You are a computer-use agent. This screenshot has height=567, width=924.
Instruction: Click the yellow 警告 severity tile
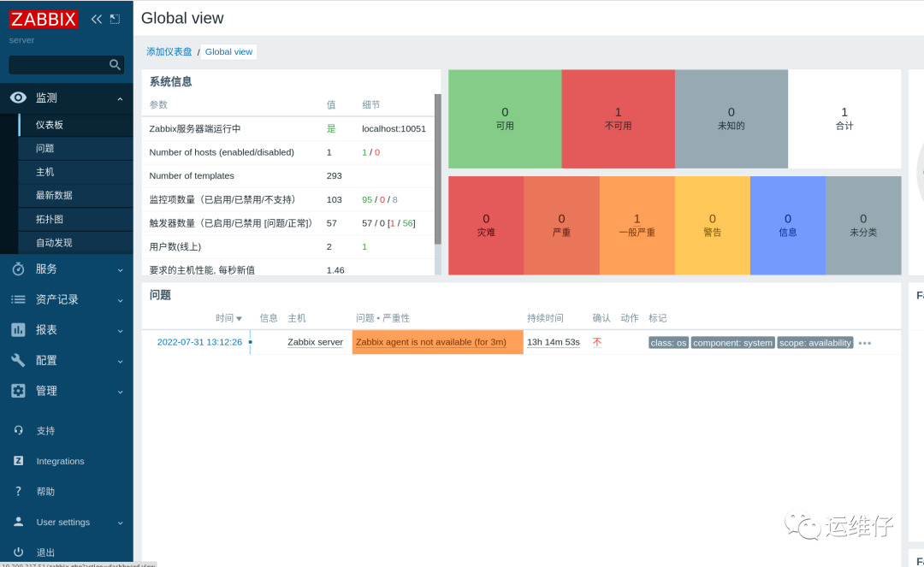713,226
